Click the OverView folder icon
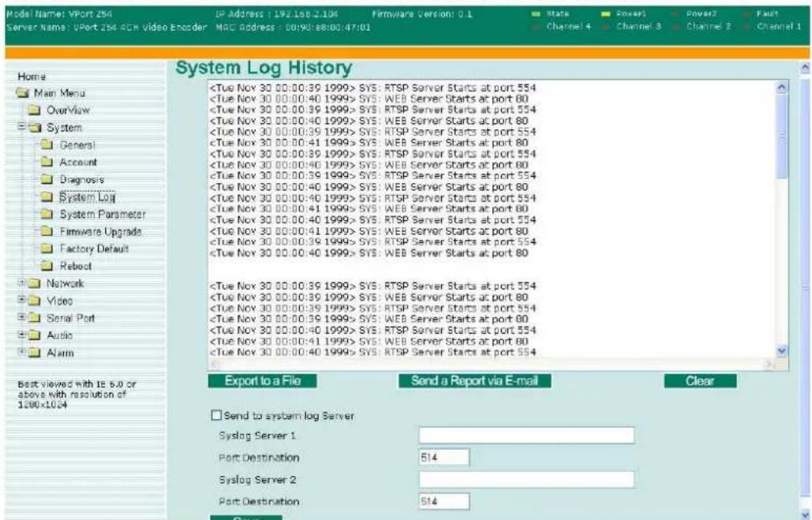Screen dimensions: 812x520 point(35,110)
